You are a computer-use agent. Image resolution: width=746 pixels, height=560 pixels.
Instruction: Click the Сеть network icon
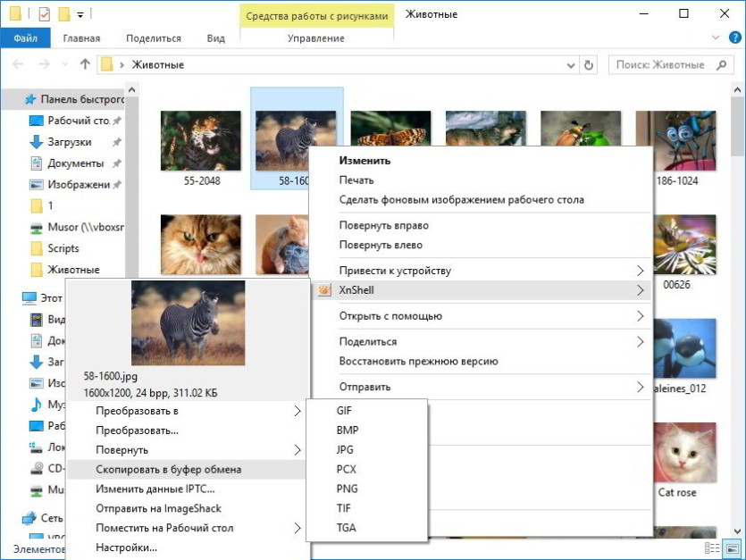pyautogui.click(x=29, y=518)
